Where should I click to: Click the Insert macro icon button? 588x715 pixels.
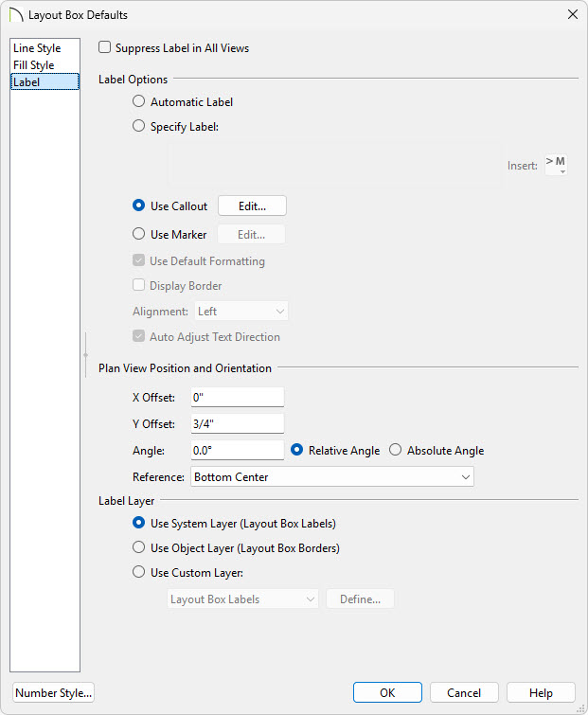click(556, 165)
